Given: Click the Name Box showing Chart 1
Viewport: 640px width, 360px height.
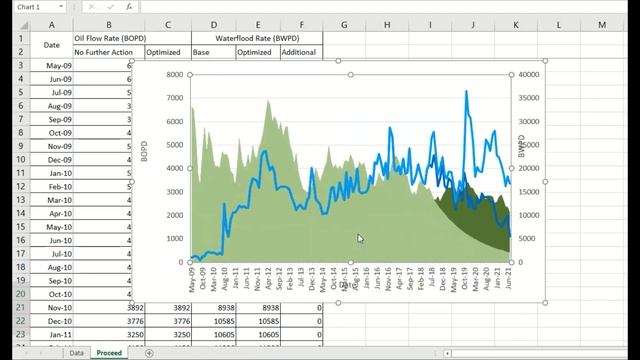Looking at the screenshot, I should (36, 7).
